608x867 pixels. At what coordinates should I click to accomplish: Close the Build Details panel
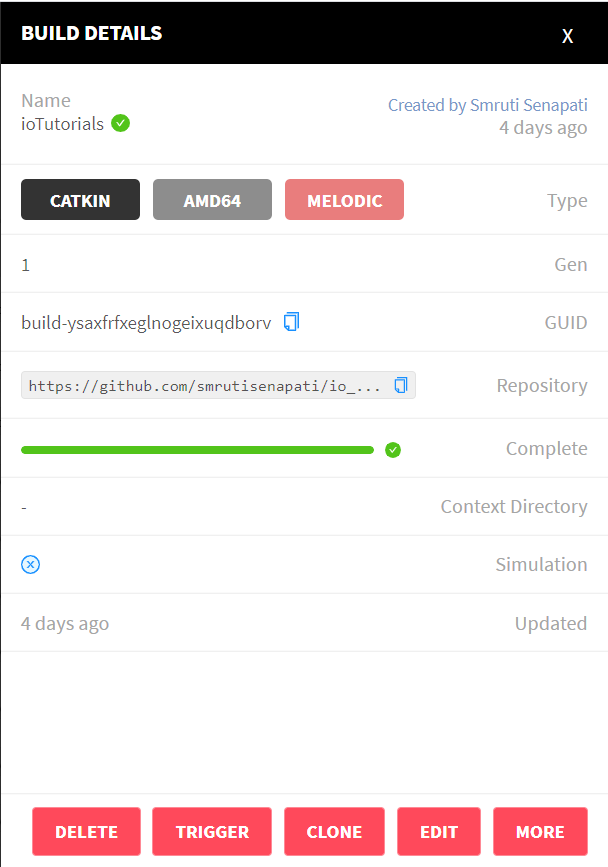[567, 36]
